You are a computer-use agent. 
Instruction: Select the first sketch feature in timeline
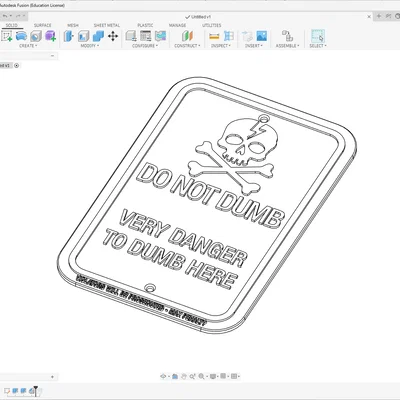7,391
